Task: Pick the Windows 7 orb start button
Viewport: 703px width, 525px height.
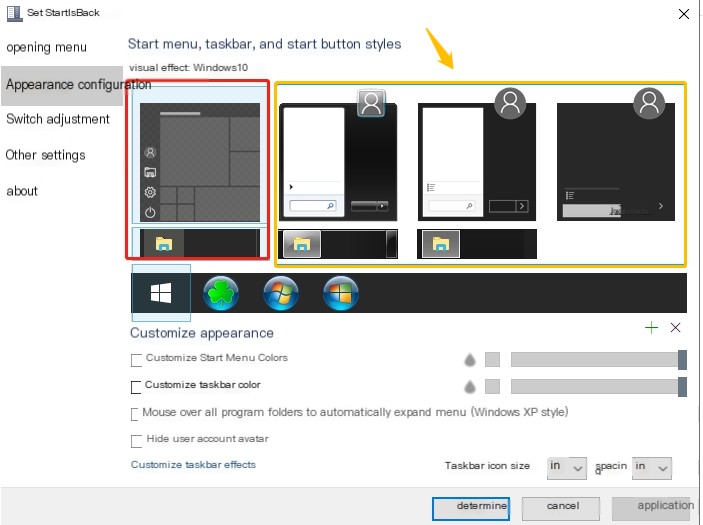Action: [x=281, y=293]
